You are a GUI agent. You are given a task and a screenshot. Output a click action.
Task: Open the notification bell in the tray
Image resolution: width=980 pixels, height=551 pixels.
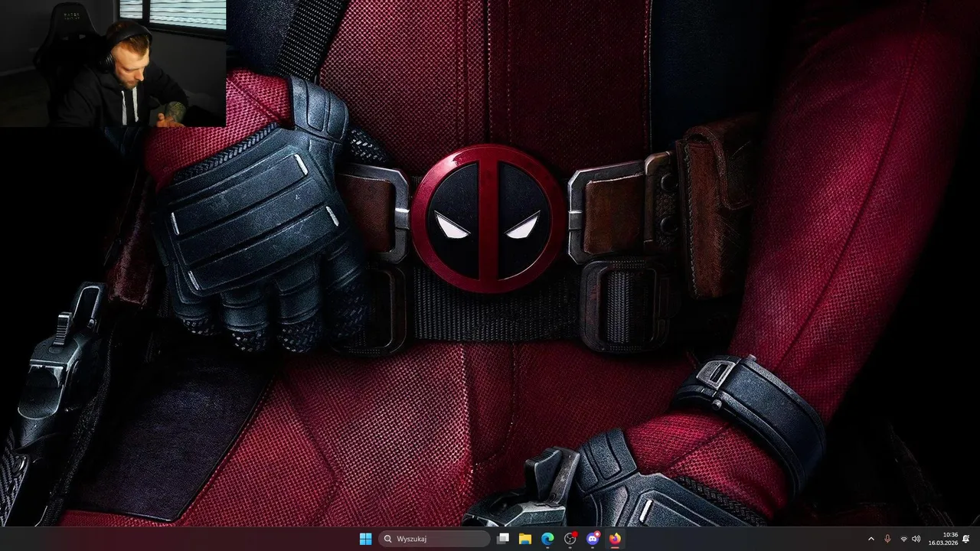[x=966, y=539]
